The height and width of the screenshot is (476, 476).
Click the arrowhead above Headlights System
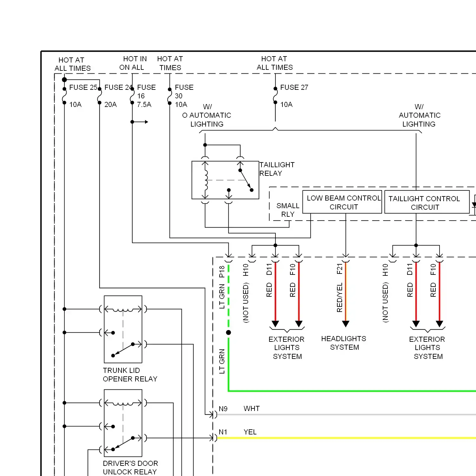(346, 324)
